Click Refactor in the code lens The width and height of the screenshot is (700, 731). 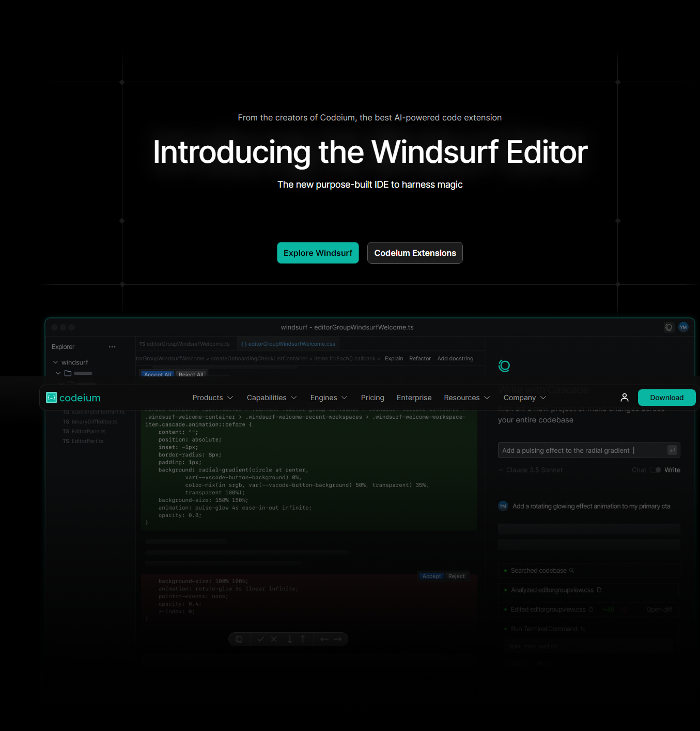click(x=420, y=358)
